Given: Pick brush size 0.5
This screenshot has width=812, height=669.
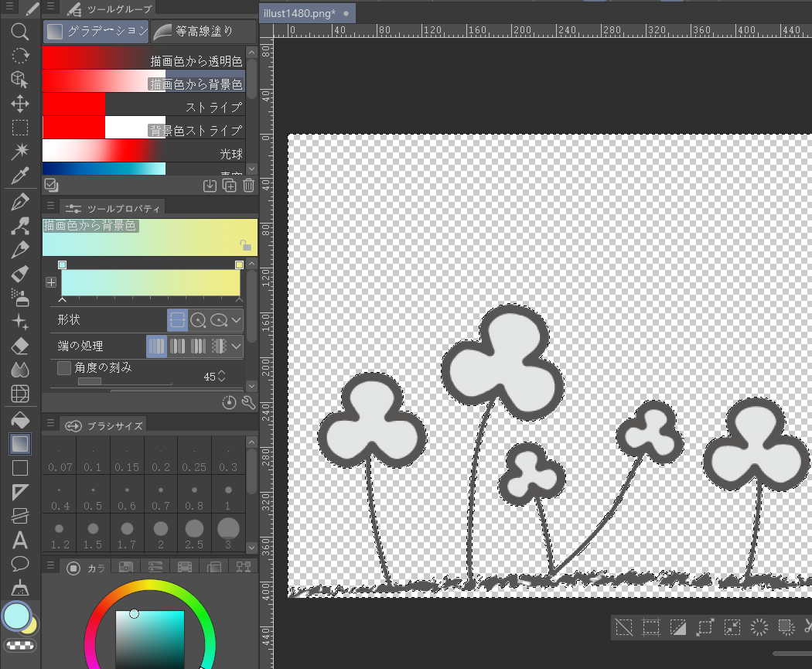Looking at the screenshot, I should tap(93, 494).
